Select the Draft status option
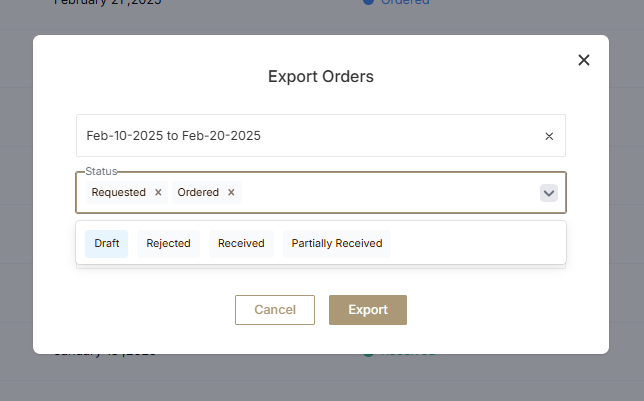The width and height of the screenshot is (644, 401). [x=106, y=243]
